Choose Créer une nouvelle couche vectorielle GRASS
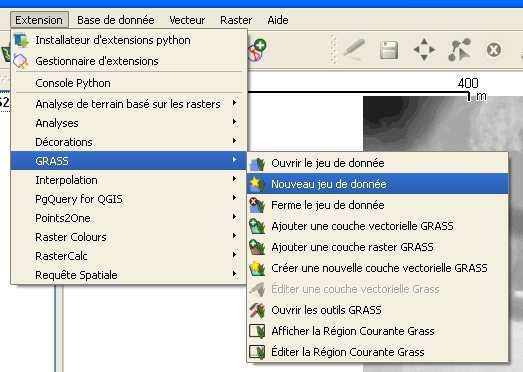Viewport: 523px width, 372px height. tap(378, 268)
